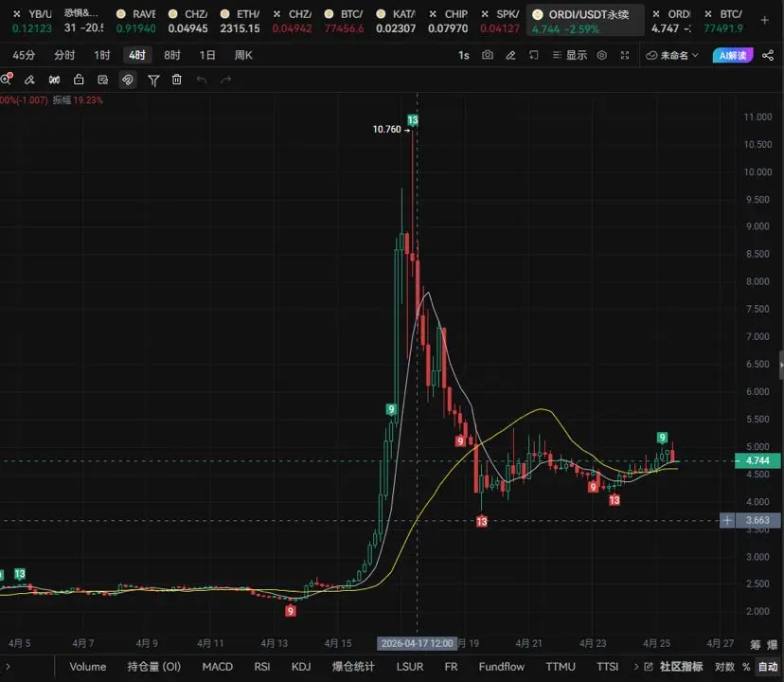Open the SPK/ symbol tab

pyautogui.click(x=500, y=21)
